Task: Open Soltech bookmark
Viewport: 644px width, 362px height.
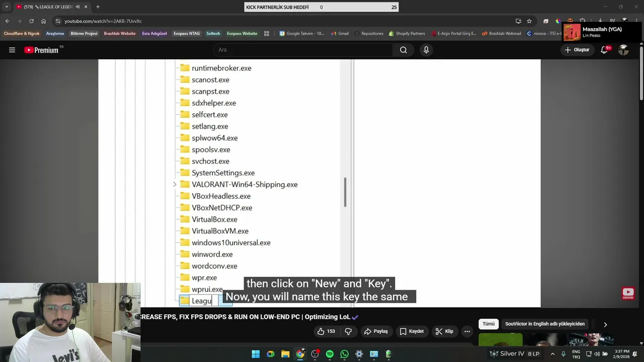Action: pos(213,34)
